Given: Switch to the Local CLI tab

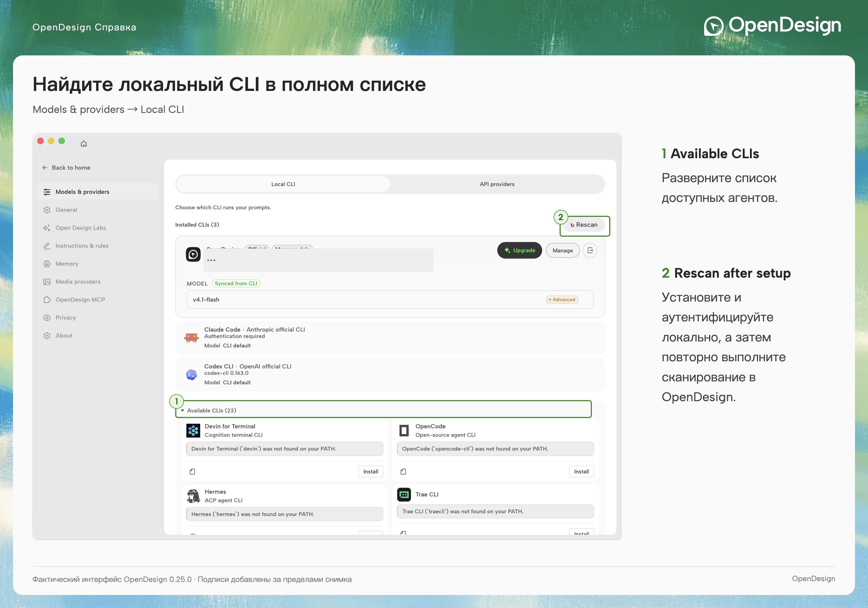Looking at the screenshot, I should (283, 184).
